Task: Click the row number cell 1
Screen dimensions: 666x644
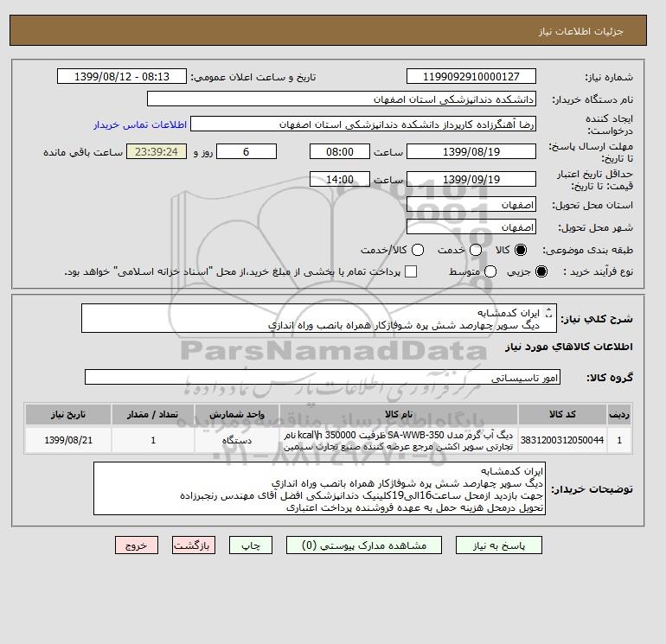Action: click(x=619, y=440)
